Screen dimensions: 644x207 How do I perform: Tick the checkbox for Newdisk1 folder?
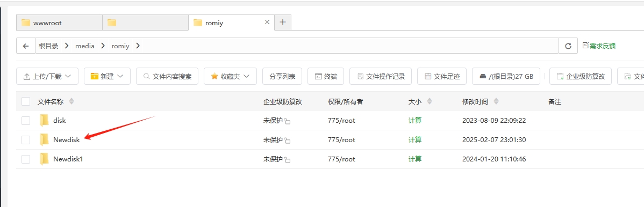(26, 159)
